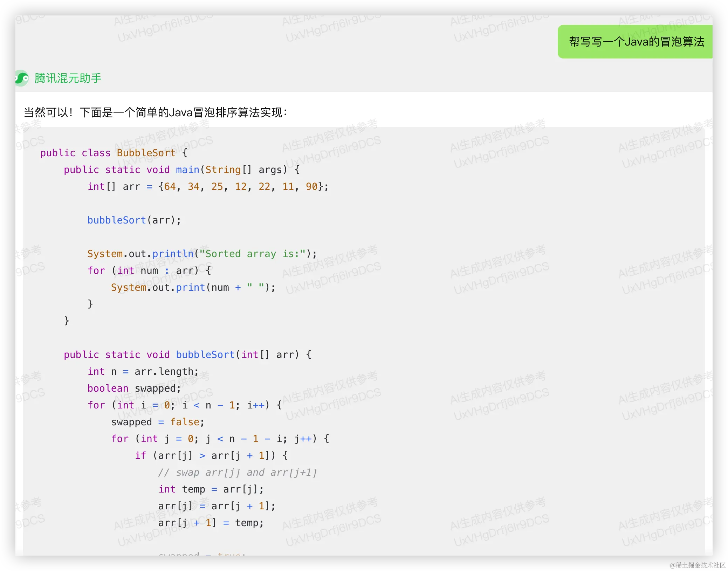Click the main method name in code
This screenshot has width=728, height=571.
(x=187, y=170)
